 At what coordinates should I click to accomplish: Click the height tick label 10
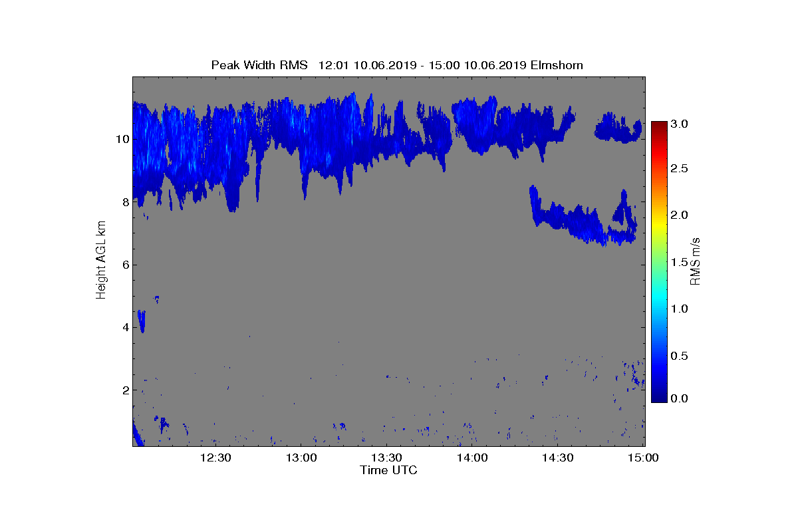coord(122,139)
